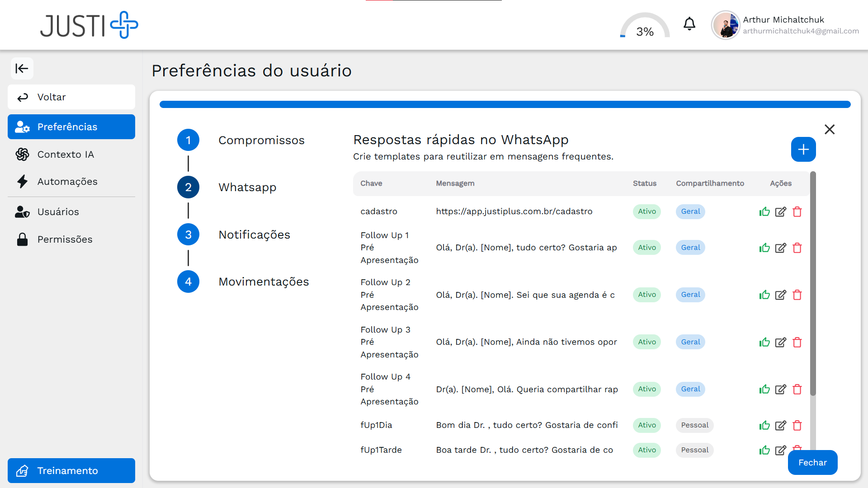Toggle approval thumbs-up on fUp1Dia row
Viewport: 868px width, 488px height.
764,425
